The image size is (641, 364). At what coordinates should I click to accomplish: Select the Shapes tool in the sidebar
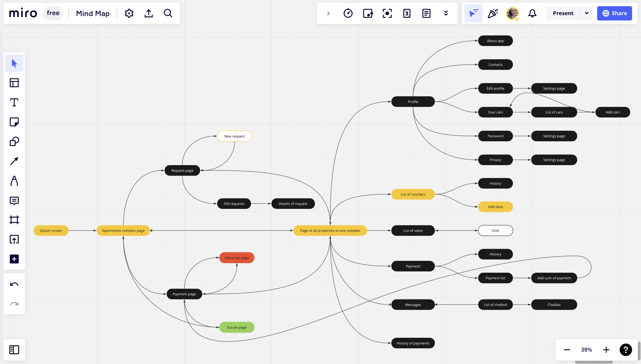point(14,141)
